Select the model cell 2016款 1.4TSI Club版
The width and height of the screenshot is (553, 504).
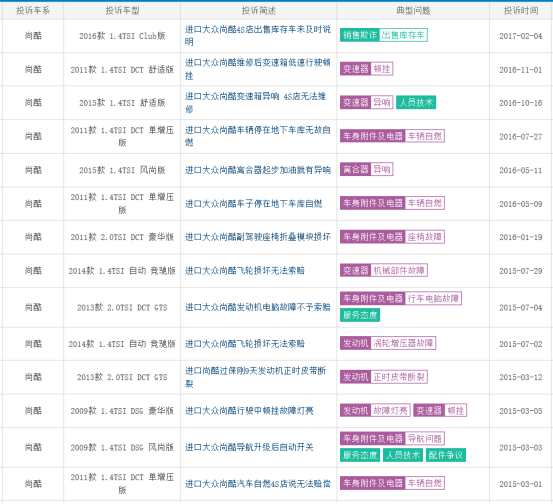click(x=122, y=36)
